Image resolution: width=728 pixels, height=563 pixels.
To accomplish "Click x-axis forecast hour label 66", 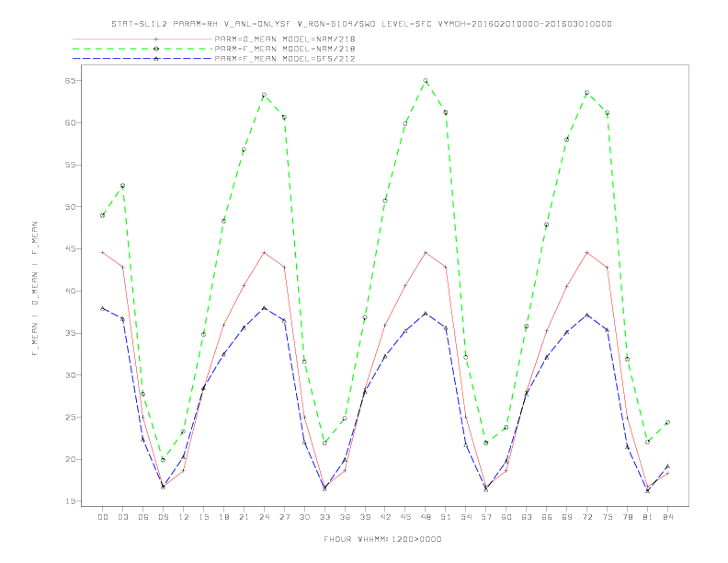I will pos(547,517).
